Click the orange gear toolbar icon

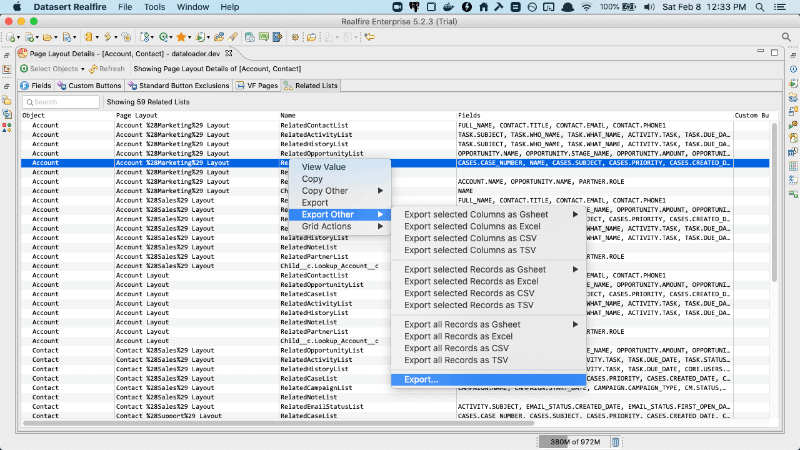click(x=295, y=37)
